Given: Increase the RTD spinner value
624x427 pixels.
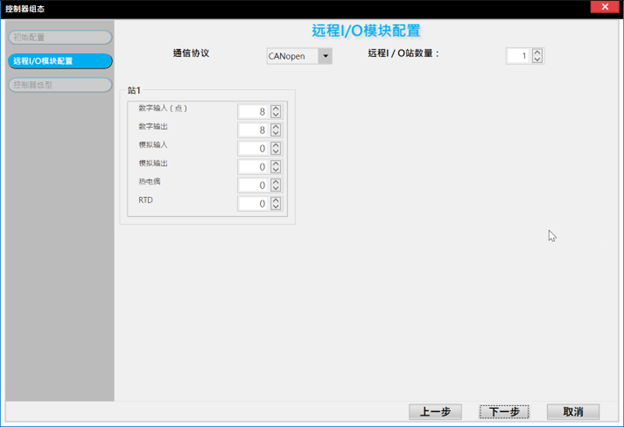Looking at the screenshot, I should (276, 200).
